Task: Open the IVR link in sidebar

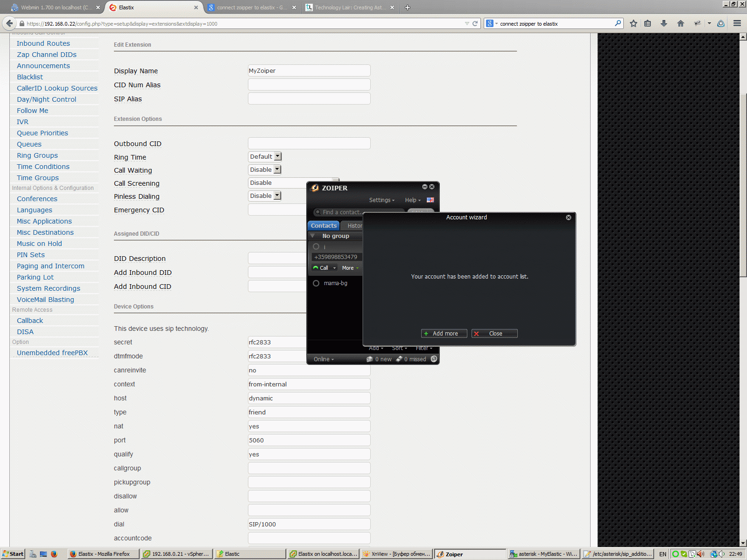Action: pyautogui.click(x=23, y=122)
